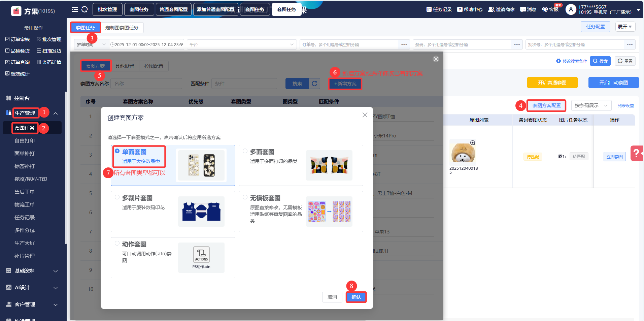
Task: Toggle the sidebar with the hamburger icon
Action: [75, 9]
